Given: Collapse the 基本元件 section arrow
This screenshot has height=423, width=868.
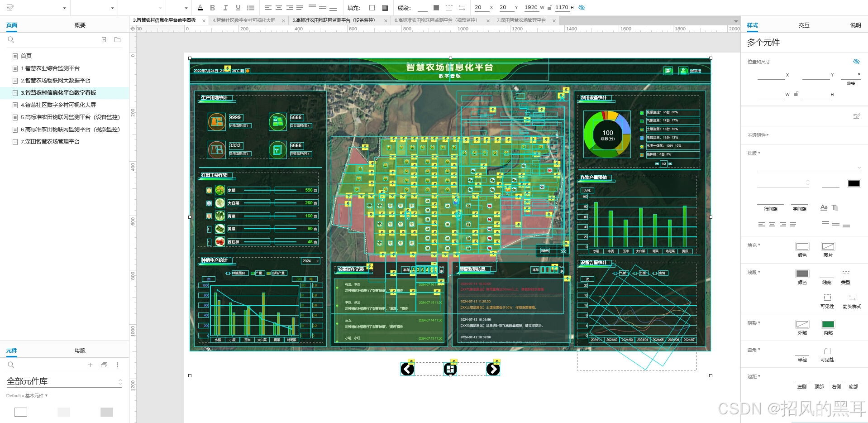Looking at the screenshot, I should point(46,396).
